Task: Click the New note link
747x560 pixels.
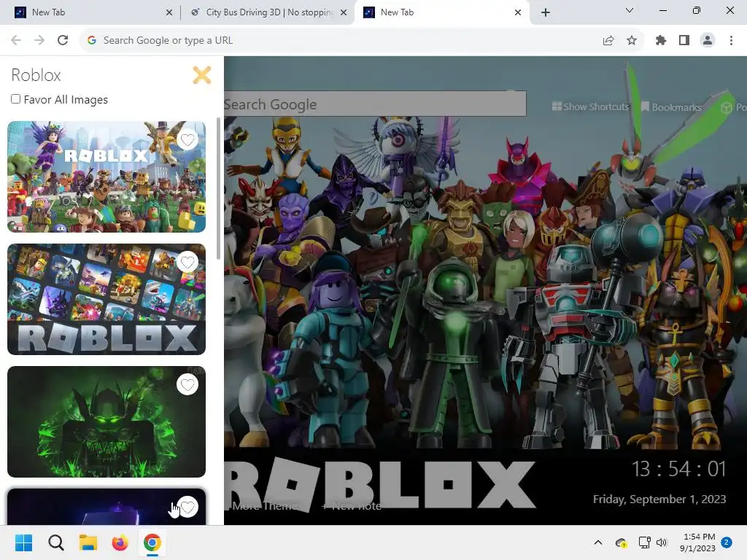Action: click(x=352, y=506)
